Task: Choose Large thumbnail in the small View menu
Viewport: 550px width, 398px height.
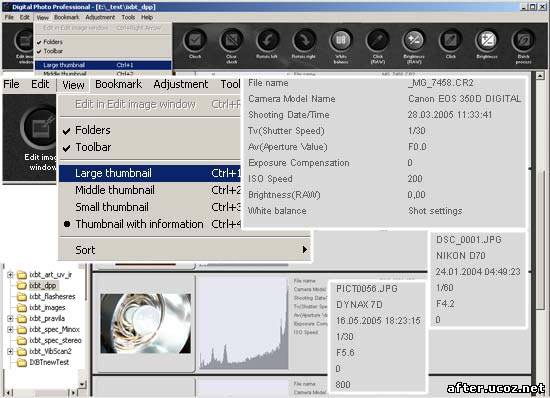Action: tap(103, 65)
